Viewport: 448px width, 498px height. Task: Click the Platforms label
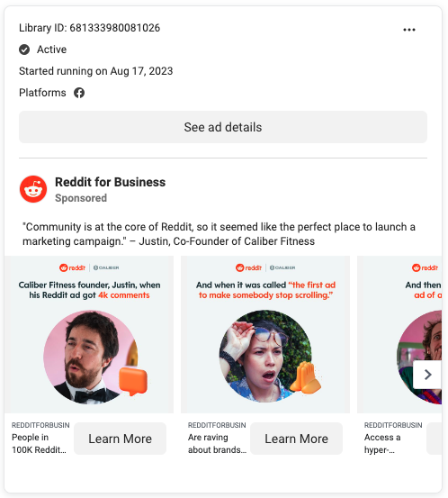[42, 93]
